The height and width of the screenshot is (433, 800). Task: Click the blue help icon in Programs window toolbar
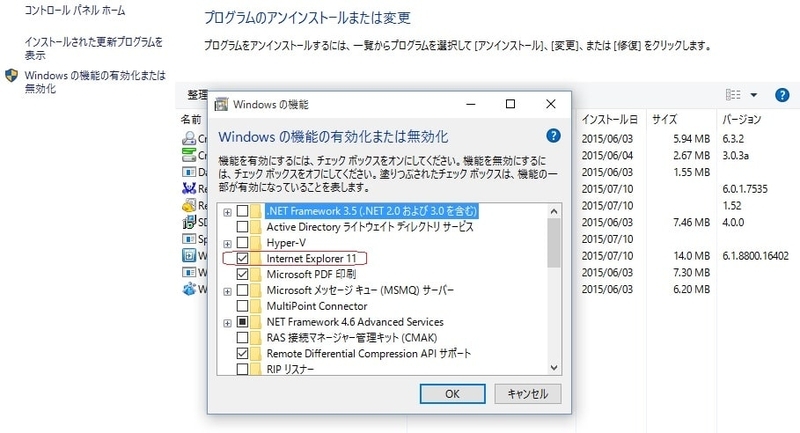coord(782,95)
